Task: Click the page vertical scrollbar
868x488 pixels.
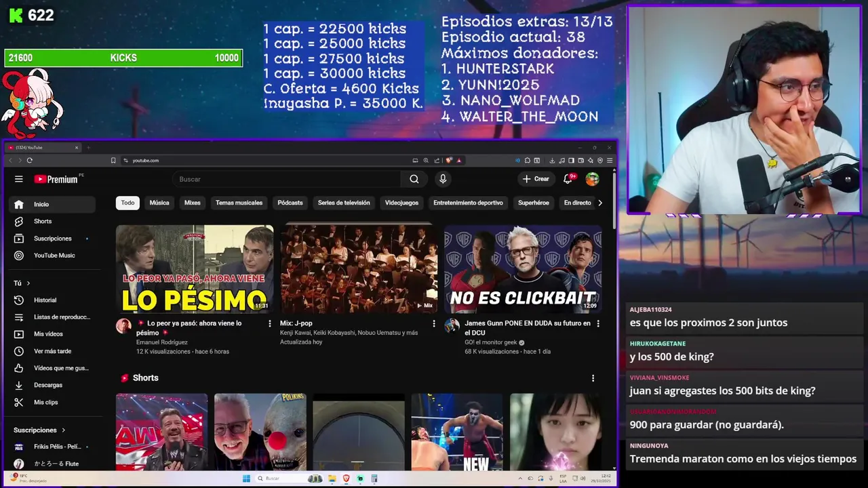Action: tap(614, 200)
